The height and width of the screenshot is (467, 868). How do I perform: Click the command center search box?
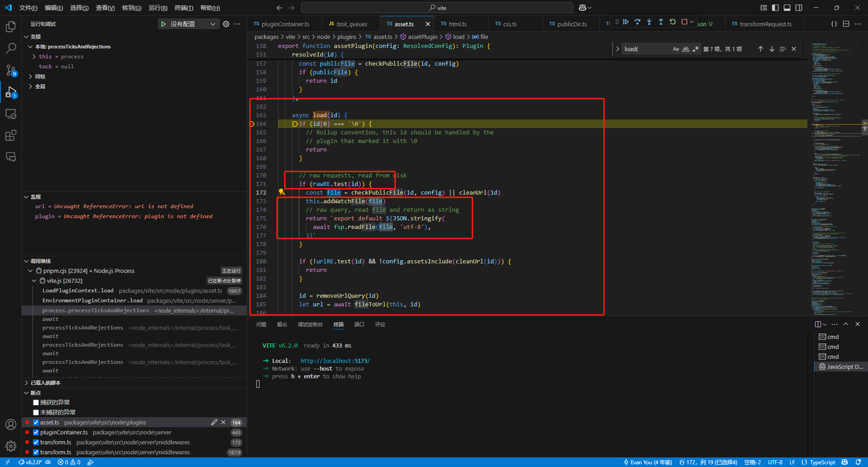[437, 8]
